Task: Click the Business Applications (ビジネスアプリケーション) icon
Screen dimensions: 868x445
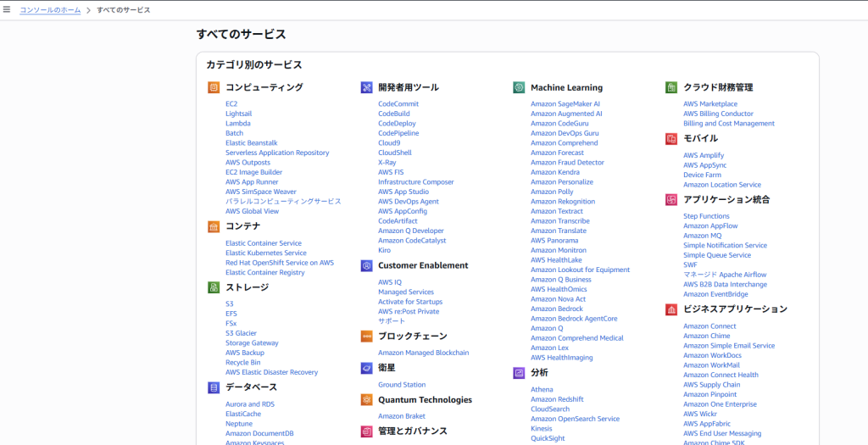Action: point(671,309)
